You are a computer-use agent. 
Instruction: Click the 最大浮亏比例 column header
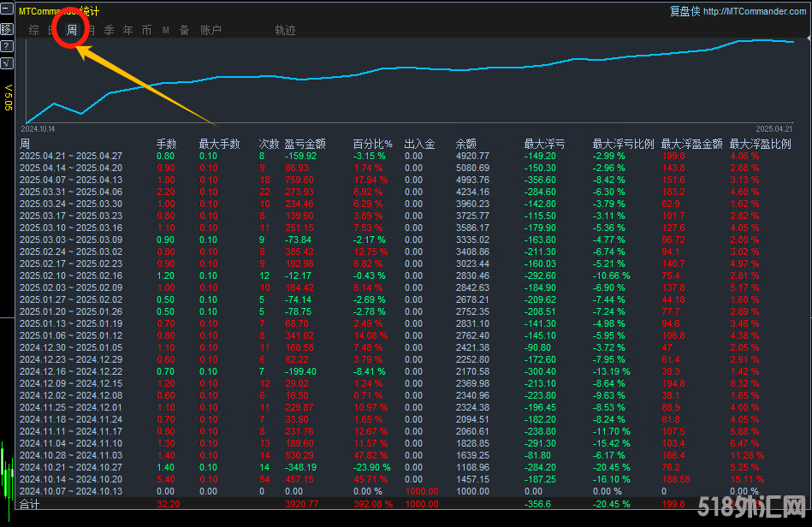pyautogui.click(x=623, y=144)
